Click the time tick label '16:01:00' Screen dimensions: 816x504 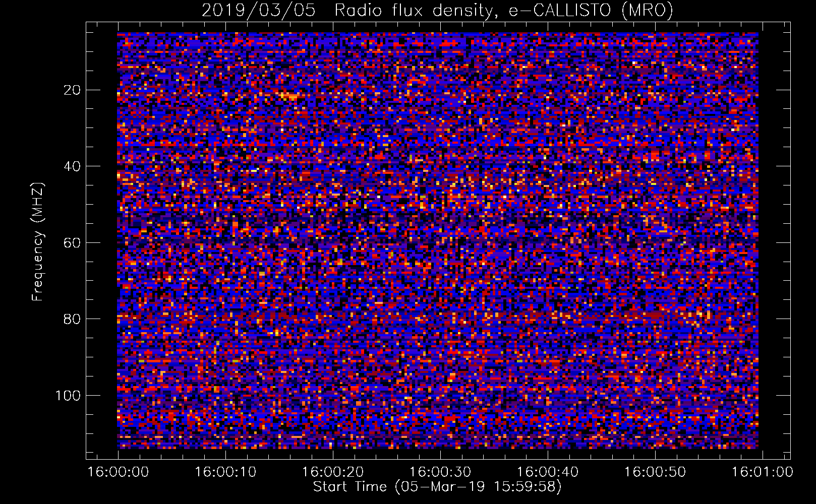763,472
